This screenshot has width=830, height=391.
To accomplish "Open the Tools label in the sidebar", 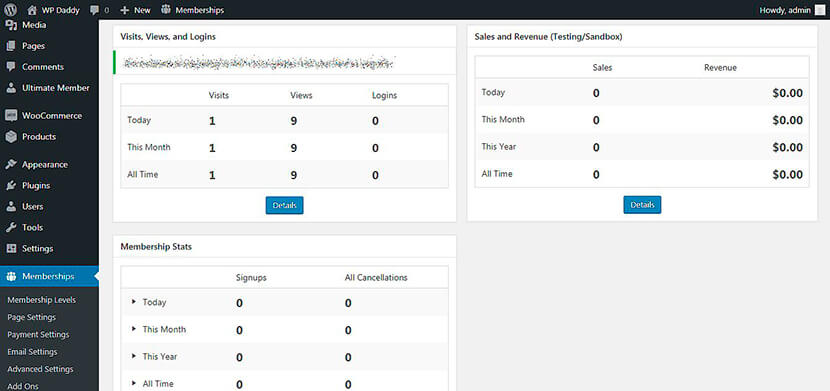I will click(32, 228).
